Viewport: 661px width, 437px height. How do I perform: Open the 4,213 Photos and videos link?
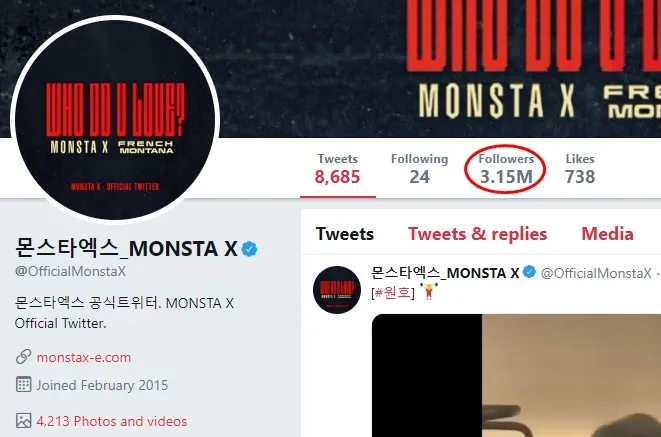[x=112, y=421]
